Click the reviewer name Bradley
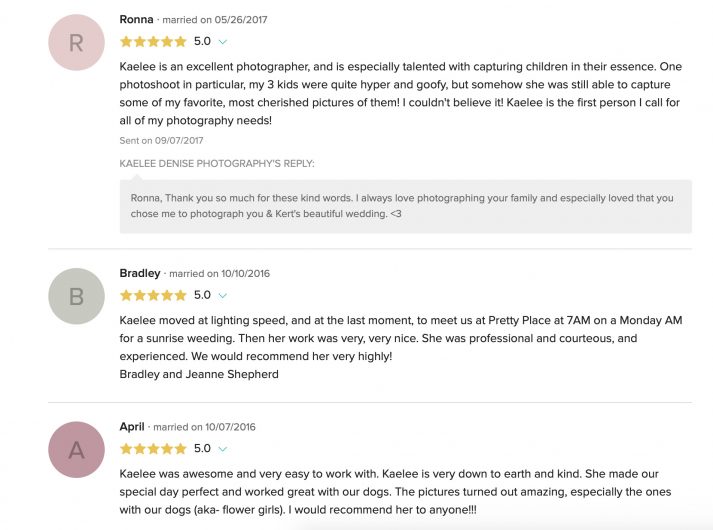The width and height of the screenshot is (713, 530). (140, 273)
